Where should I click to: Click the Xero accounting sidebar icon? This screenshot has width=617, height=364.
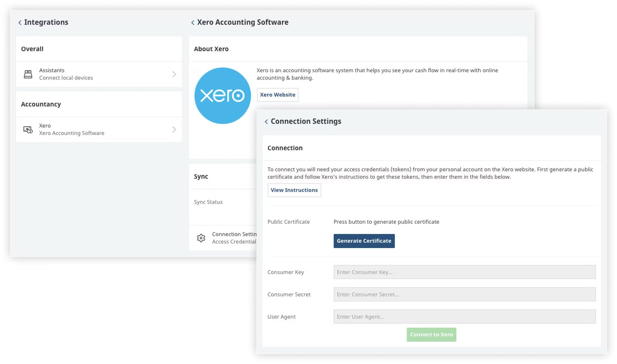[28, 129]
